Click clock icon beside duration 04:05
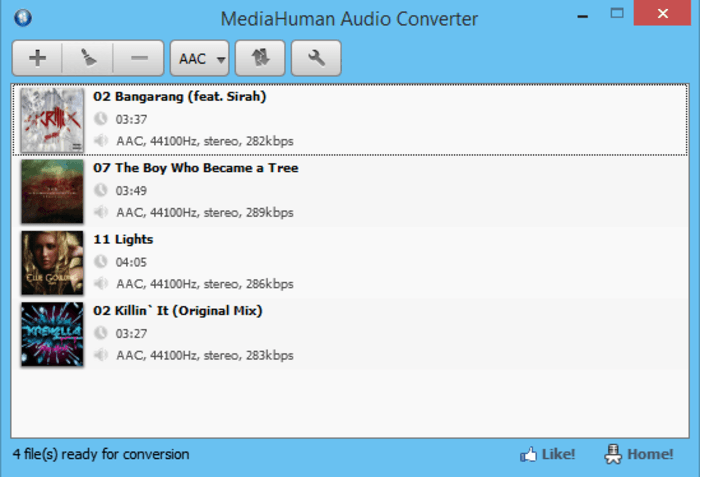 point(101,262)
